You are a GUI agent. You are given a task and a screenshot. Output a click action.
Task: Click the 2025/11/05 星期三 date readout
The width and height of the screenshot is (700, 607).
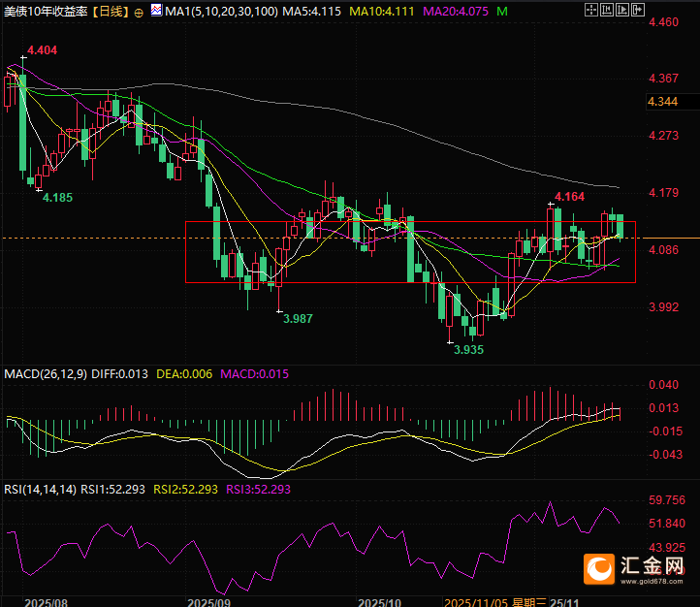pyautogui.click(x=495, y=602)
